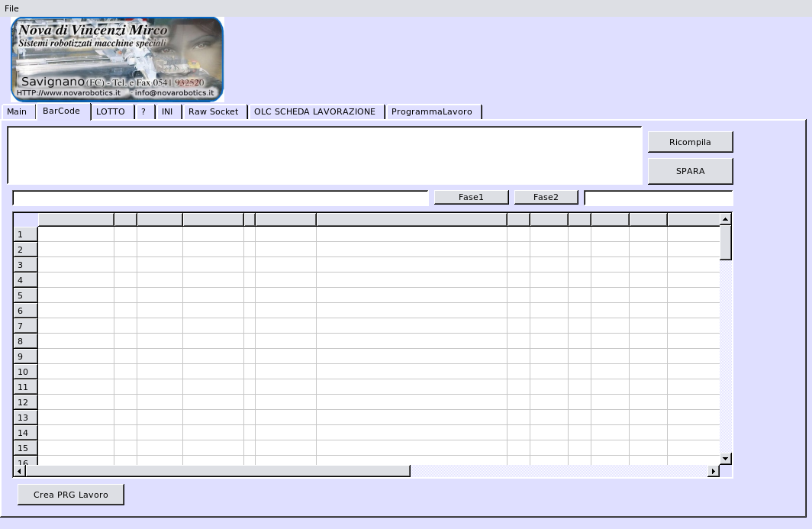Click the table scroll up arrow
The image size is (812, 529).
tap(726, 220)
